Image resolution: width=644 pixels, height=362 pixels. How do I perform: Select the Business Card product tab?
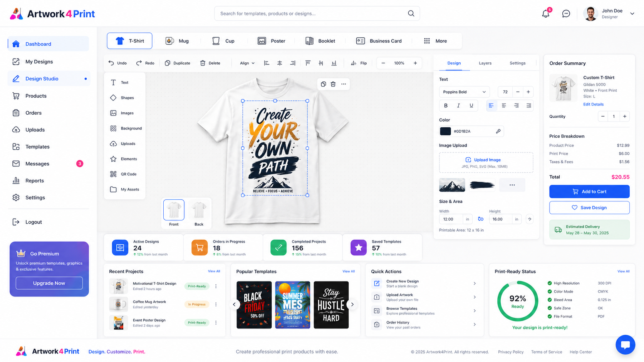pyautogui.click(x=379, y=41)
